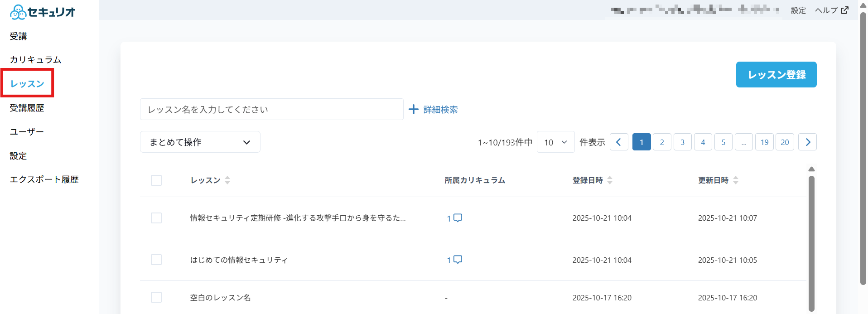Sort by レッスン column arrows
This screenshot has width=868, height=314.
227,180
